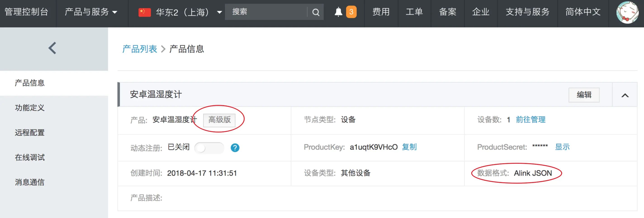The image size is (644, 218).
Task: Open the 企业 top menu
Action: pos(481,12)
